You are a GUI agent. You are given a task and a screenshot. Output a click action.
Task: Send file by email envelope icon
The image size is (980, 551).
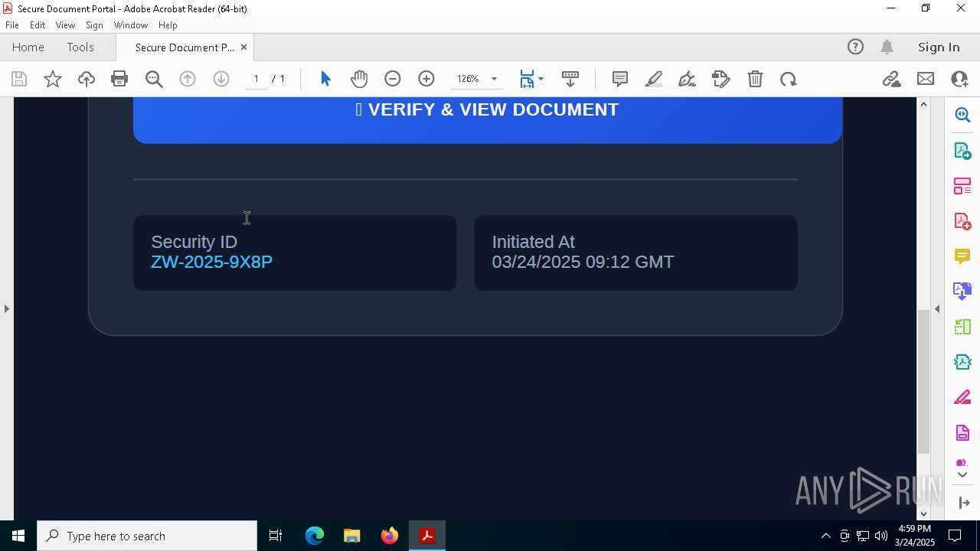click(x=926, y=79)
